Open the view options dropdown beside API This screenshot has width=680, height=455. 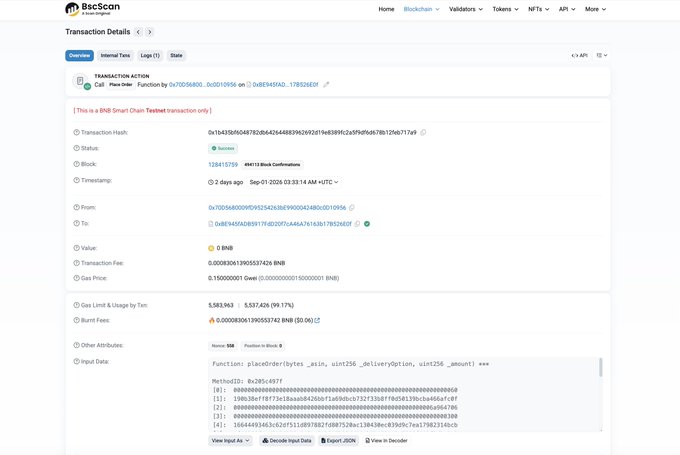coord(602,56)
